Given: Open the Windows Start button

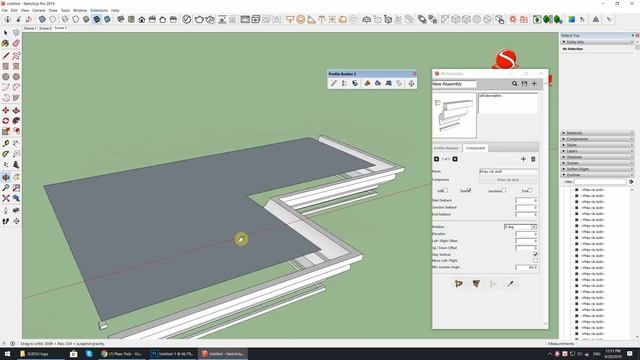Looking at the screenshot, I should (7, 354).
